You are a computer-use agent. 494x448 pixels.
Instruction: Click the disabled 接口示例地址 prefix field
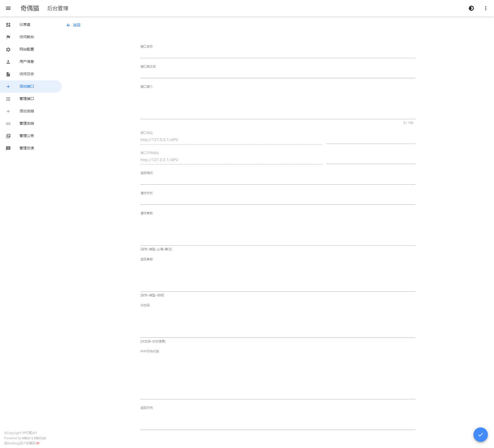tap(231, 160)
